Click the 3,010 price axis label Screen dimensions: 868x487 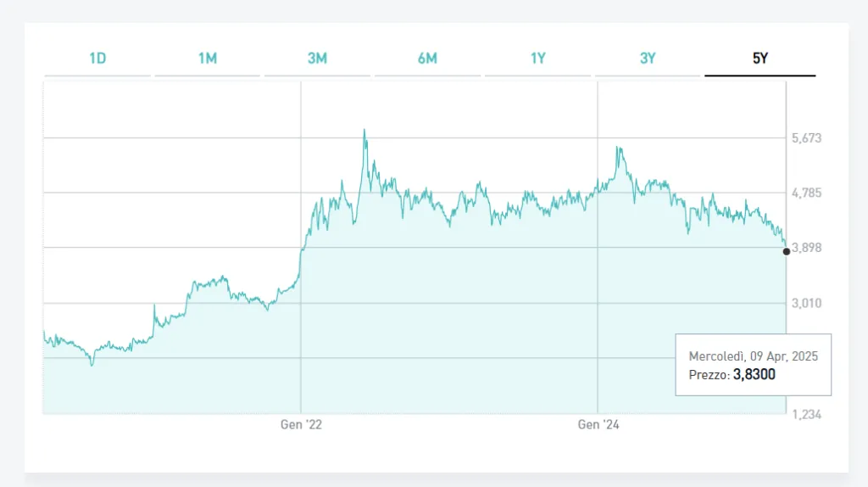(x=806, y=303)
